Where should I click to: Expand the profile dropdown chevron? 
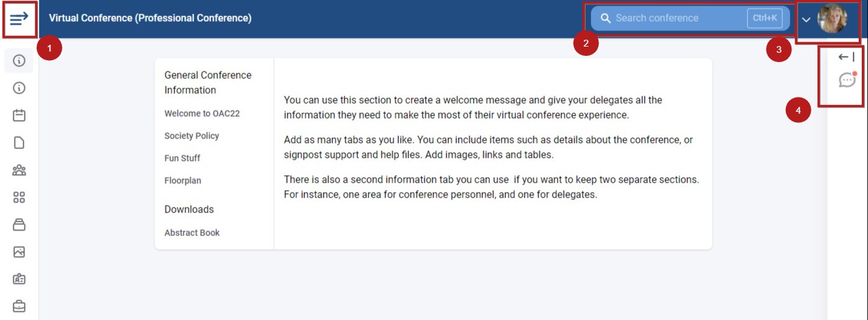[806, 20]
